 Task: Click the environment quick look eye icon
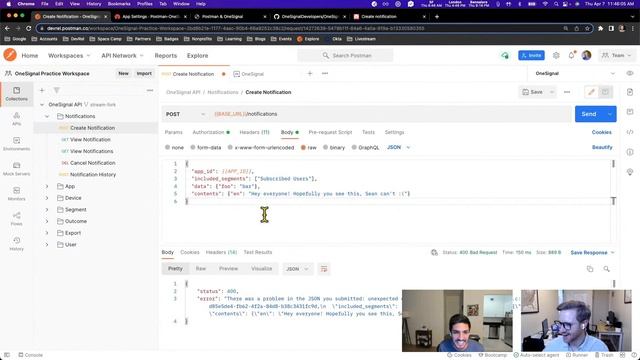click(x=630, y=73)
